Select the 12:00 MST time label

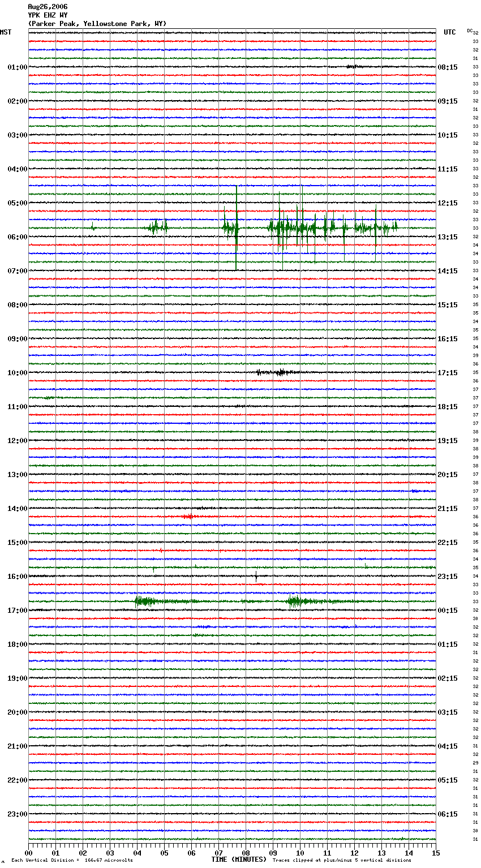click(18, 441)
